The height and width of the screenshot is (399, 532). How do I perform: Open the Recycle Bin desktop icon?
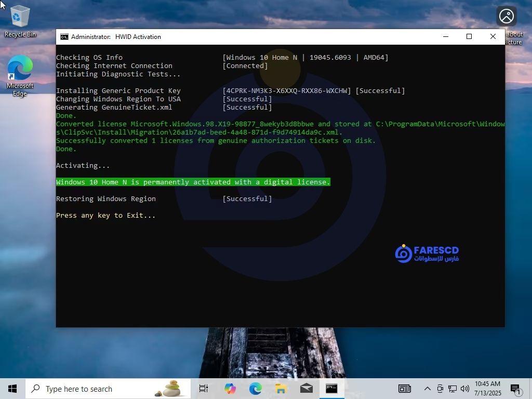point(20,22)
